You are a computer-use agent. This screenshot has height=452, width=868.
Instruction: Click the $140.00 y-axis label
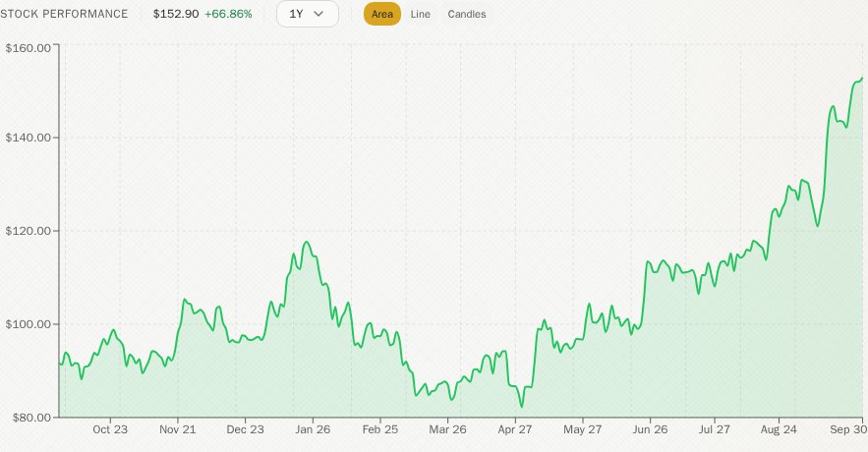29,138
